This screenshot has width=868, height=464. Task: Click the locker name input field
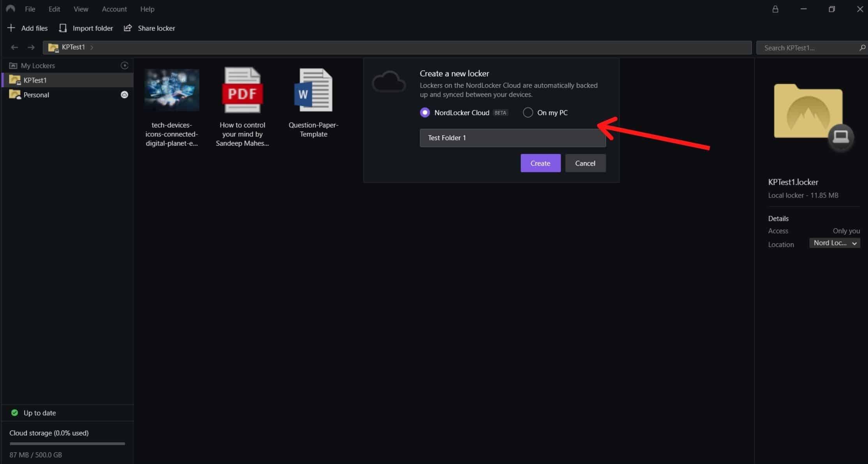point(512,138)
